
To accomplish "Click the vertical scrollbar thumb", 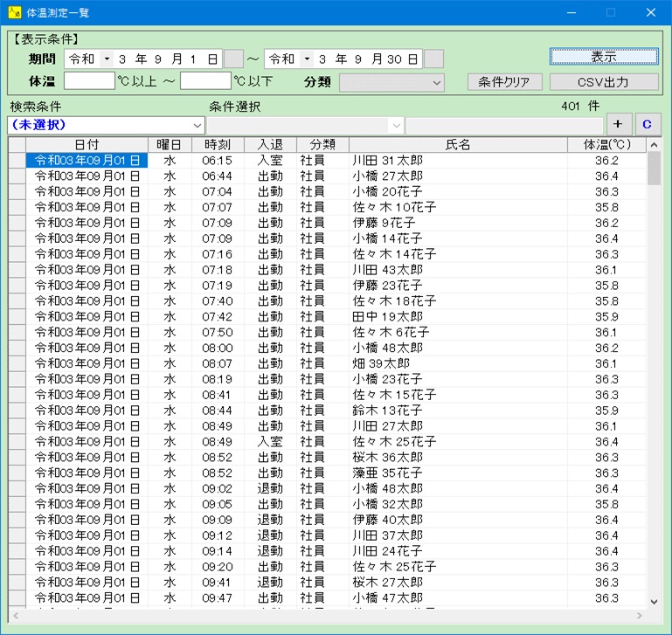I will [654, 169].
